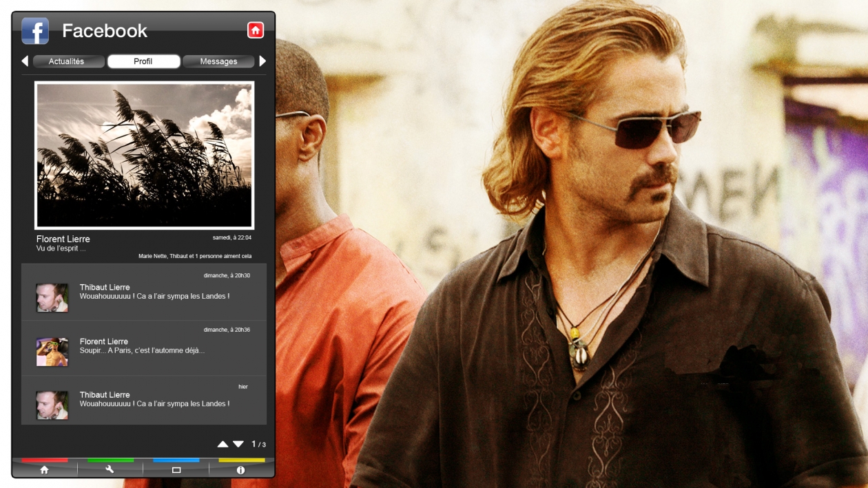Open the reeds landscape photo
Image resolution: width=868 pixels, height=488 pixels.
pos(144,155)
